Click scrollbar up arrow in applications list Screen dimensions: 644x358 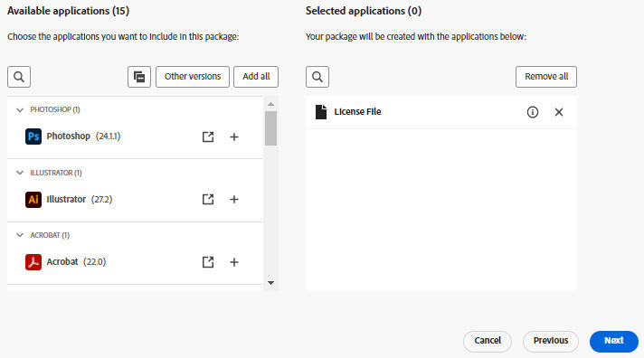(x=270, y=104)
